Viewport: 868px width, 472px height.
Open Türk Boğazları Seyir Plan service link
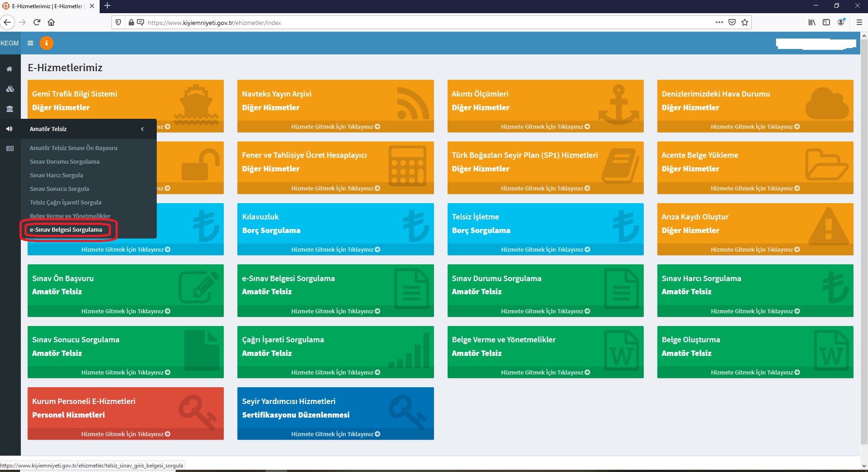[x=545, y=188]
